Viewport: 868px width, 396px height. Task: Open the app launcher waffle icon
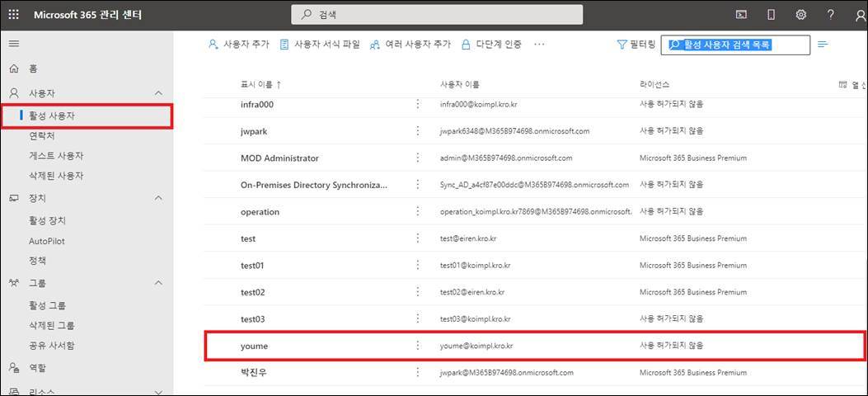(14, 15)
